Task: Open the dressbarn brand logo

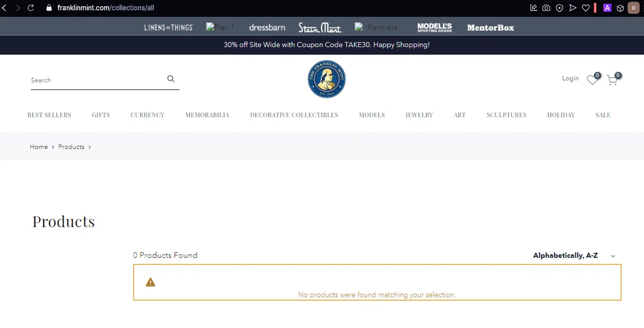Action: click(x=267, y=28)
